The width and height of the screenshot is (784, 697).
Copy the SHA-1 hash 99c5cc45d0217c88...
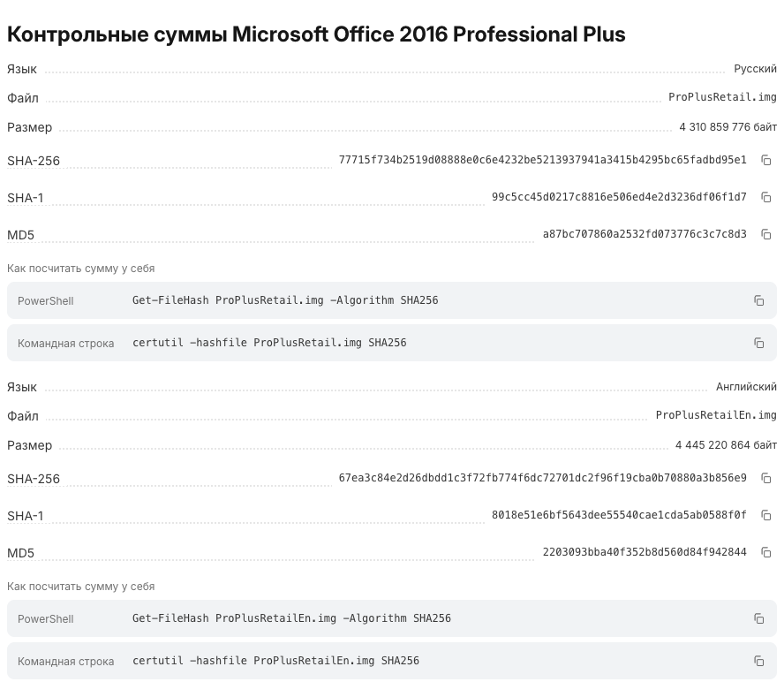click(x=766, y=197)
